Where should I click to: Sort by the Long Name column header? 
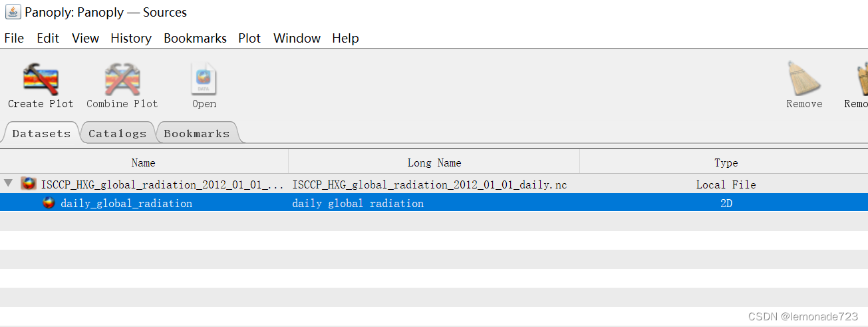coord(434,163)
